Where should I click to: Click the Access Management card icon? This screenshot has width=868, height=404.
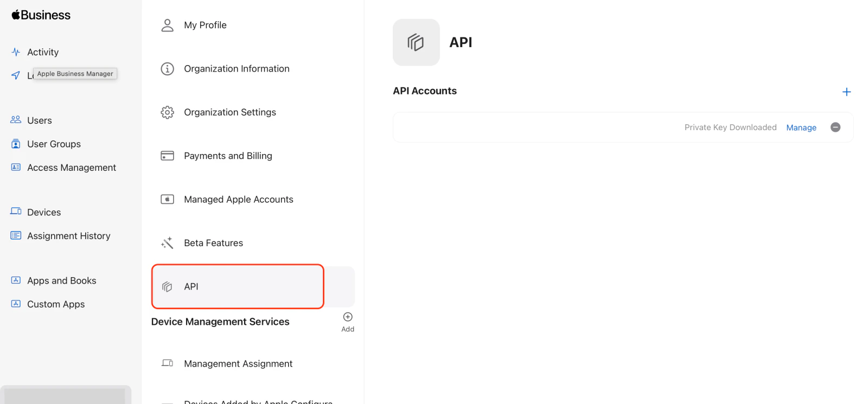click(16, 168)
